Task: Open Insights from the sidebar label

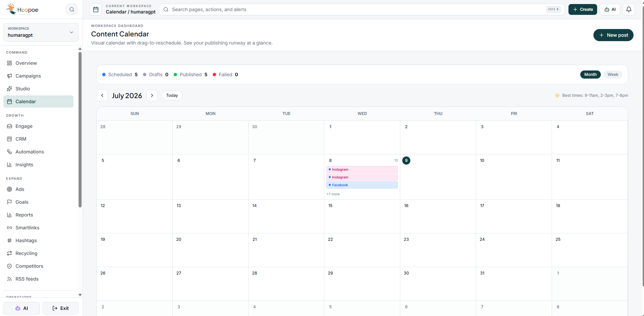Action: tap(24, 165)
